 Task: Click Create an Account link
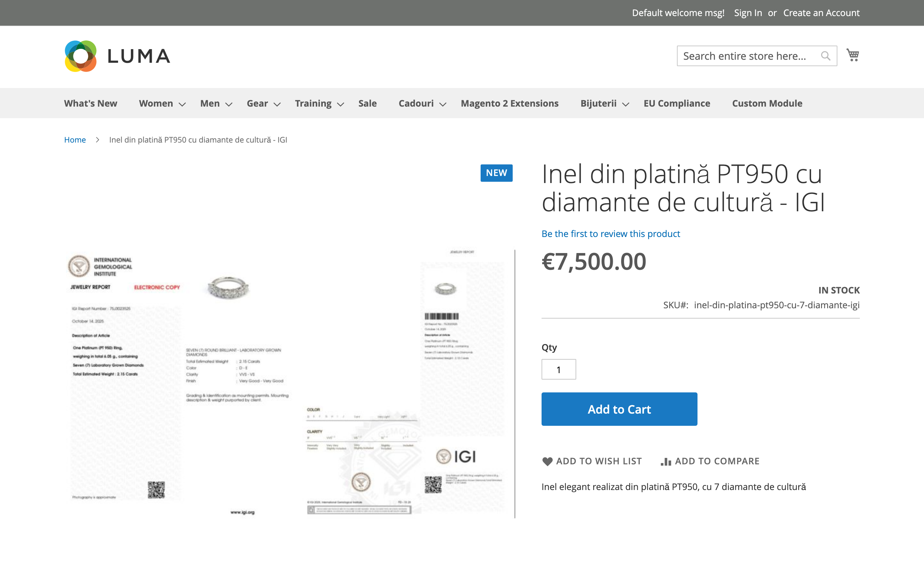coord(821,13)
